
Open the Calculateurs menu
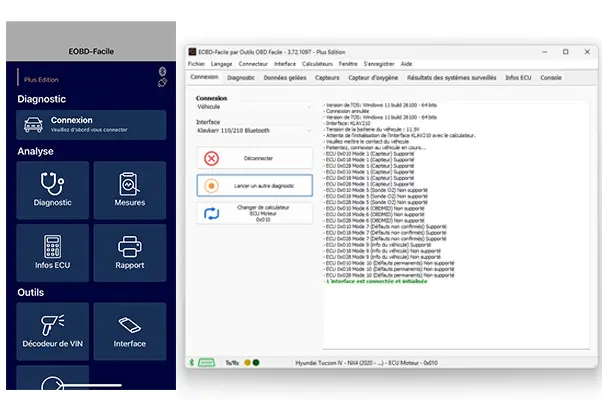pyautogui.click(x=317, y=64)
